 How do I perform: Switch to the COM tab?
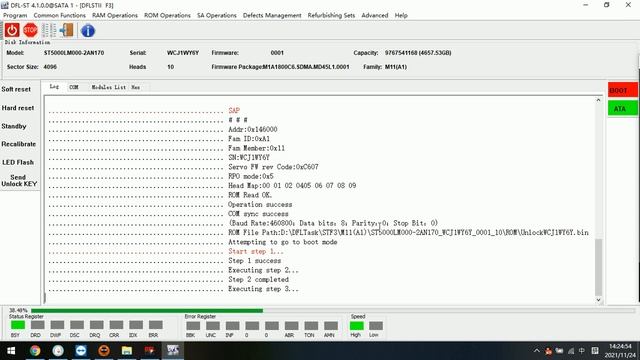click(x=74, y=87)
